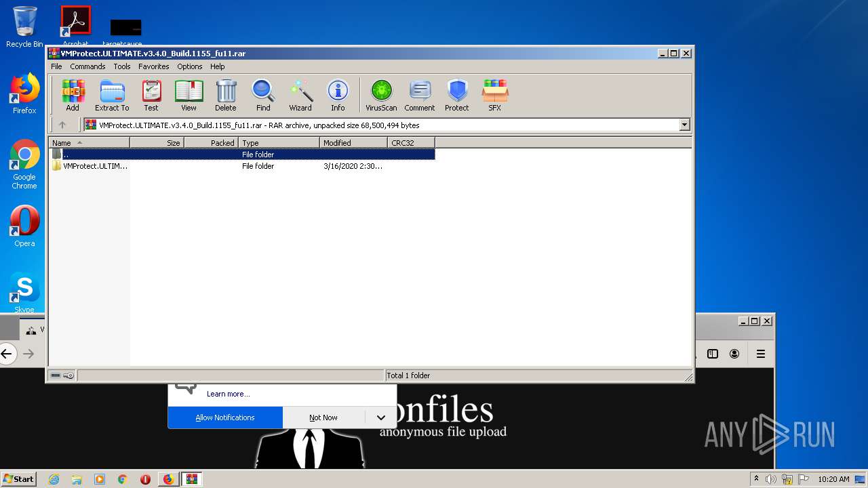Sort by the Name column header

(x=89, y=142)
